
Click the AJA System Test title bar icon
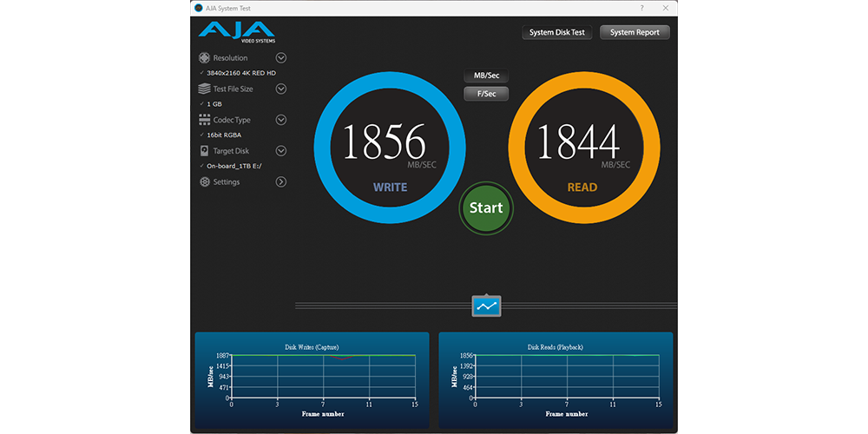[x=199, y=8]
